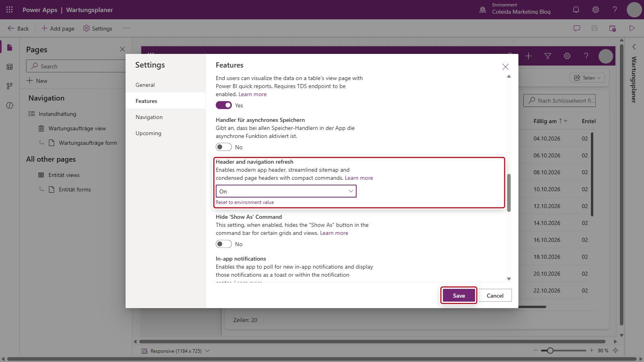Select the 04.10.2026 date cell
644x362 pixels.
[x=547, y=138]
